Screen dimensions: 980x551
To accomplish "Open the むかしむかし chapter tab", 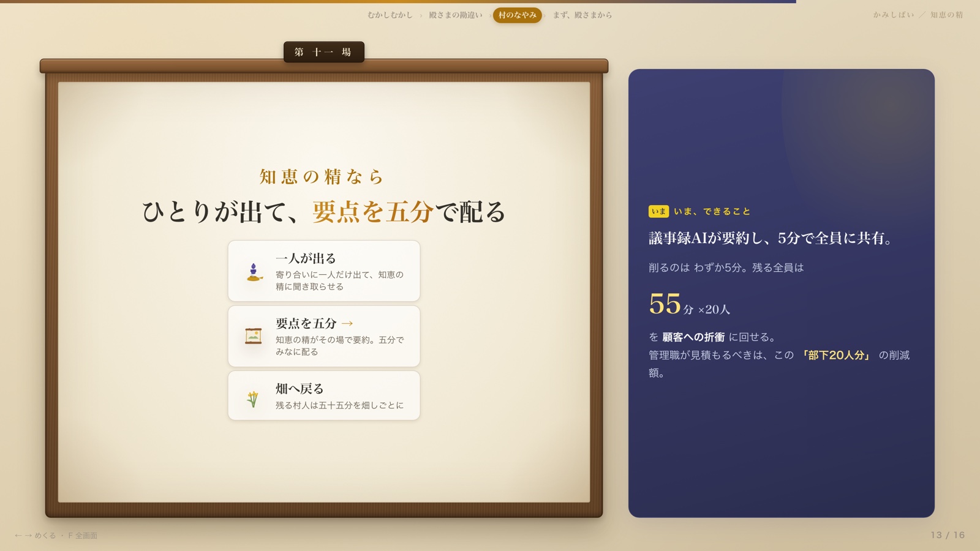I will [x=390, y=15].
